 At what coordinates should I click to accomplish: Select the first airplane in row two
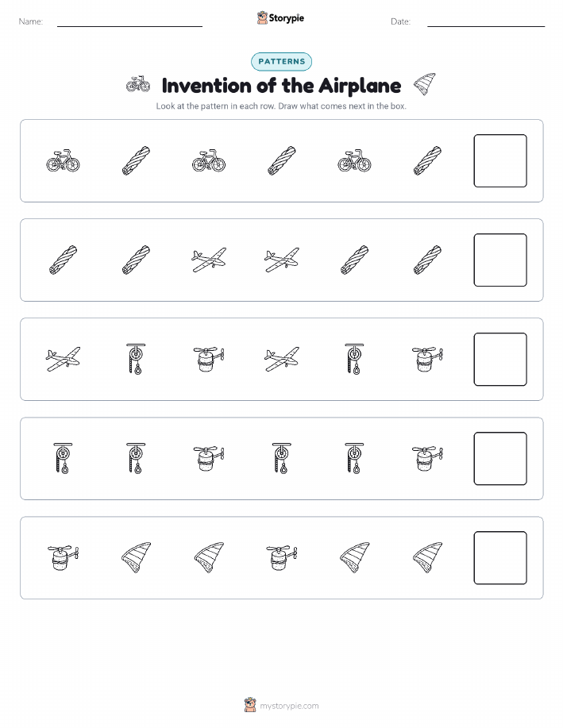coord(209,260)
